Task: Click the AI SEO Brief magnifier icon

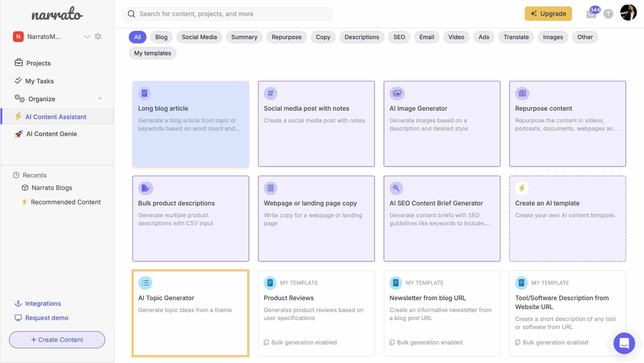Action: point(396,188)
